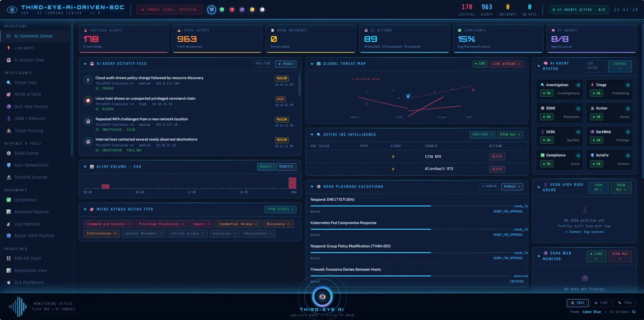This screenshot has width=644, height=320.
Task: Click the Command and Control TTP tag
Action: [x=109, y=224]
